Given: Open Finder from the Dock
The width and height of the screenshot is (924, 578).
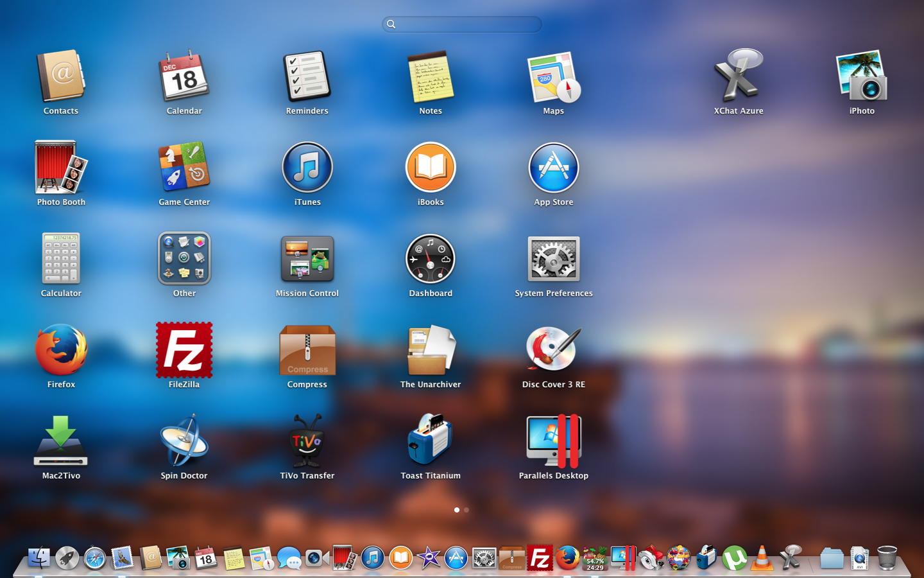Looking at the screenshot, I should coord(39,557).
